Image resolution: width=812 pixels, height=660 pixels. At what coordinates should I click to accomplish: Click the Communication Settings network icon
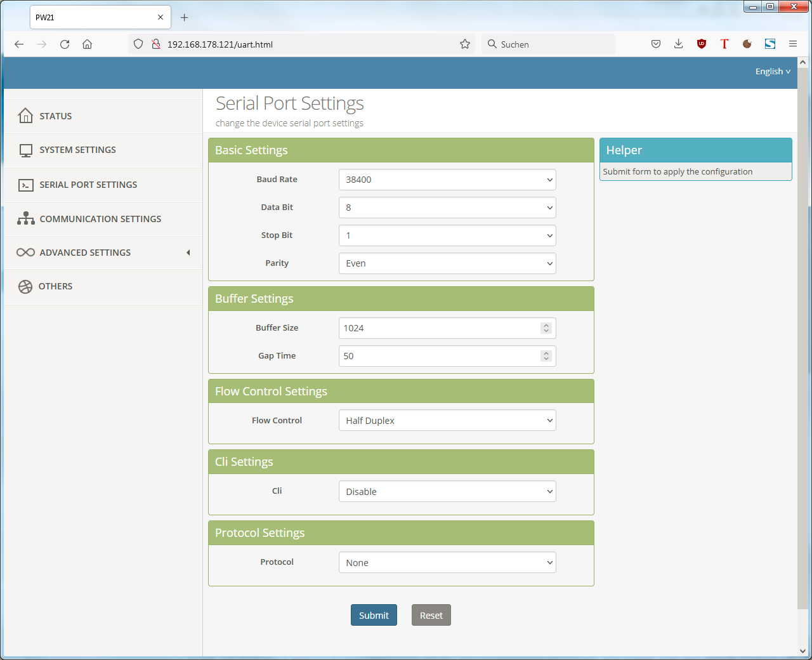[26, 219]
